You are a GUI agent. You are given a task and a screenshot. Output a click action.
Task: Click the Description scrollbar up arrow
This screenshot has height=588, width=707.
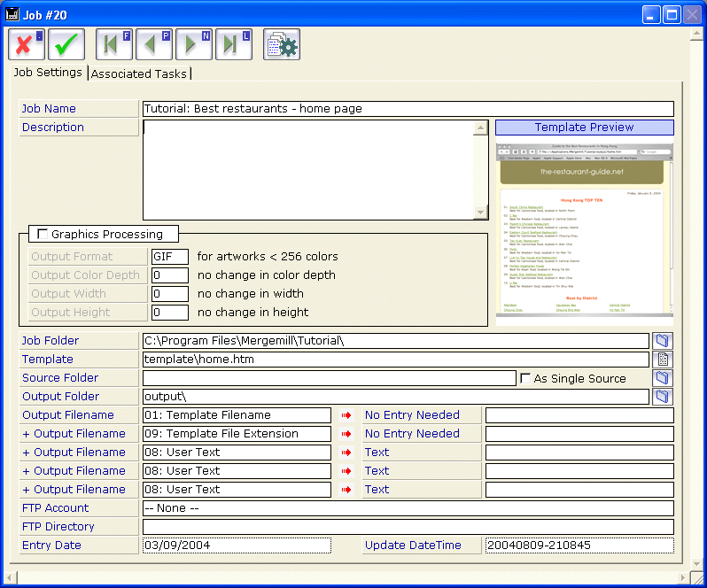click(481, 128)
